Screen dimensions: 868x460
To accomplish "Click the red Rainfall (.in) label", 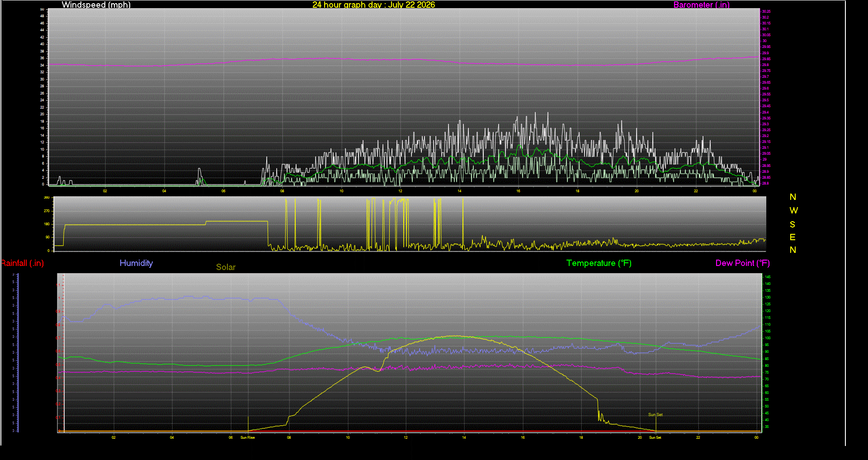I will click(22, 263).
